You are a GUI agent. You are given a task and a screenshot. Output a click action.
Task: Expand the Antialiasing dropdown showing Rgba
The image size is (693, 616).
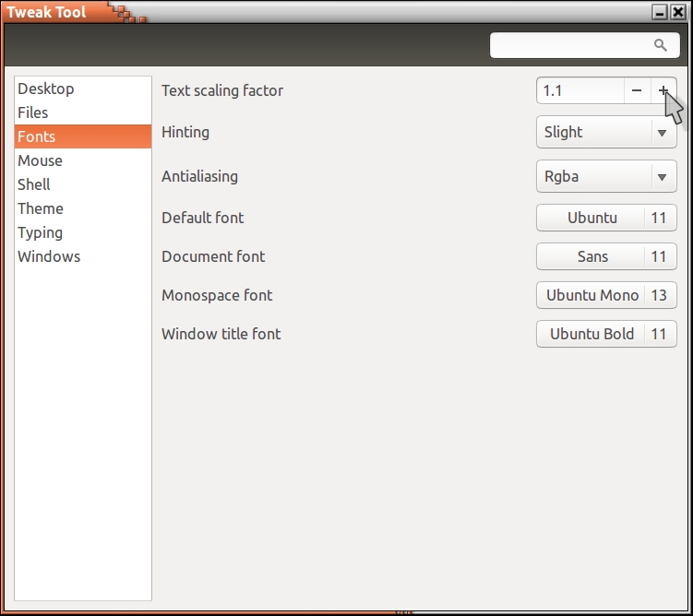click(x=606, y=176)
